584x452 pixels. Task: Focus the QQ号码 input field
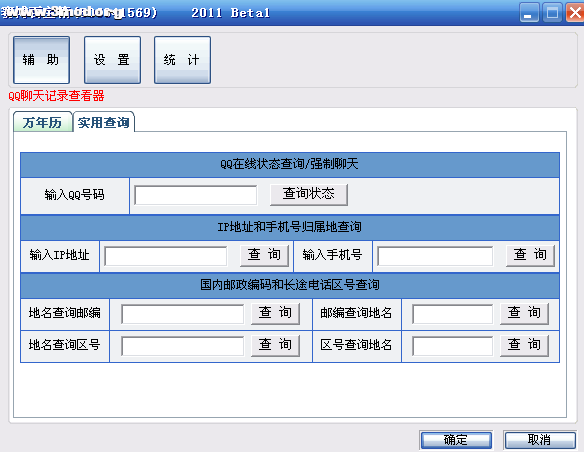[x=196, y=195]
